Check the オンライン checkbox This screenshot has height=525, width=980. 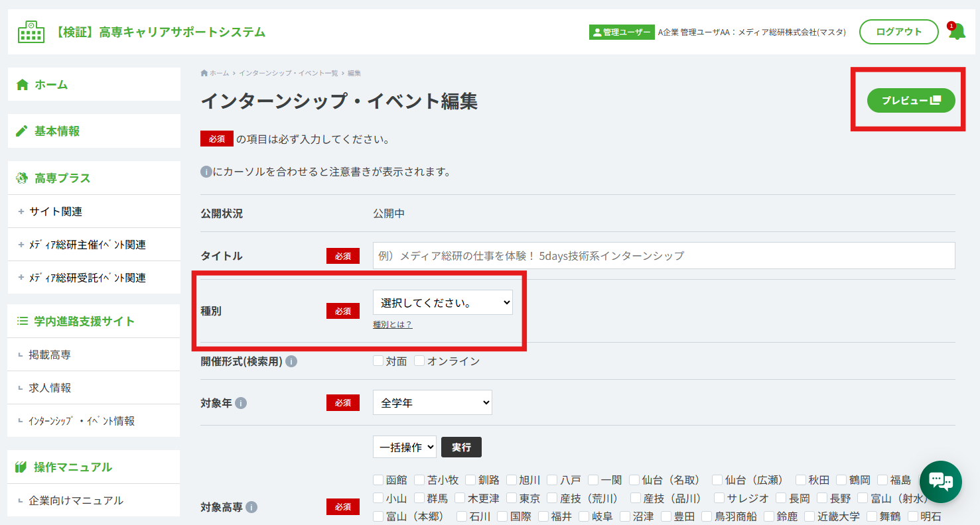[419, 361]
